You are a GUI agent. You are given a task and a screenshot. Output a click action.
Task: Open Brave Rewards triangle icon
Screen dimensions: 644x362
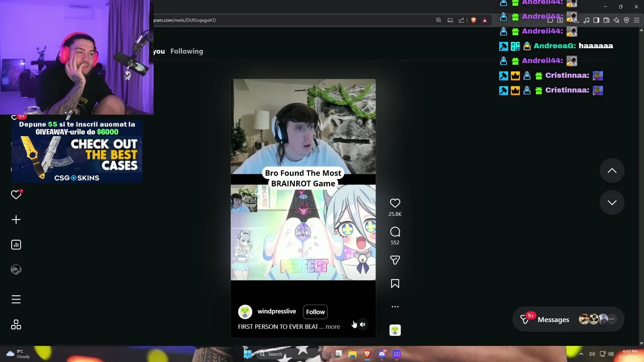pyautogui.click(x=485, y=20)
